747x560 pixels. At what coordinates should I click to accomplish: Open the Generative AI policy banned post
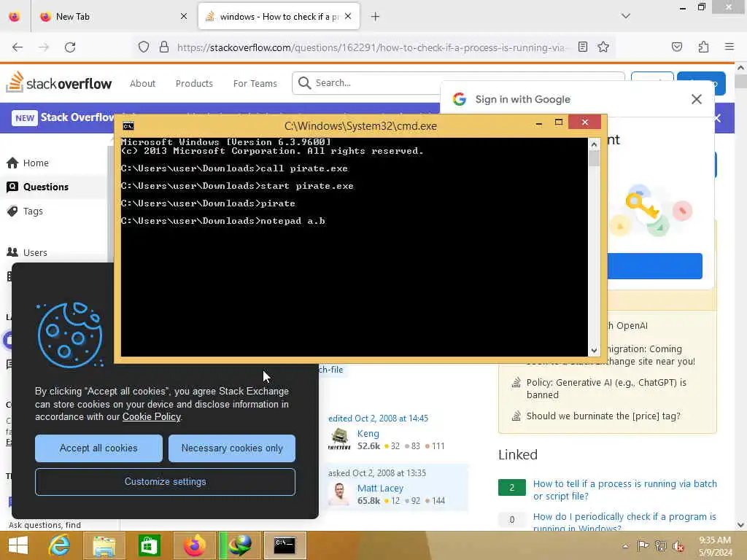pyautogui.click(x=606, y=389)
